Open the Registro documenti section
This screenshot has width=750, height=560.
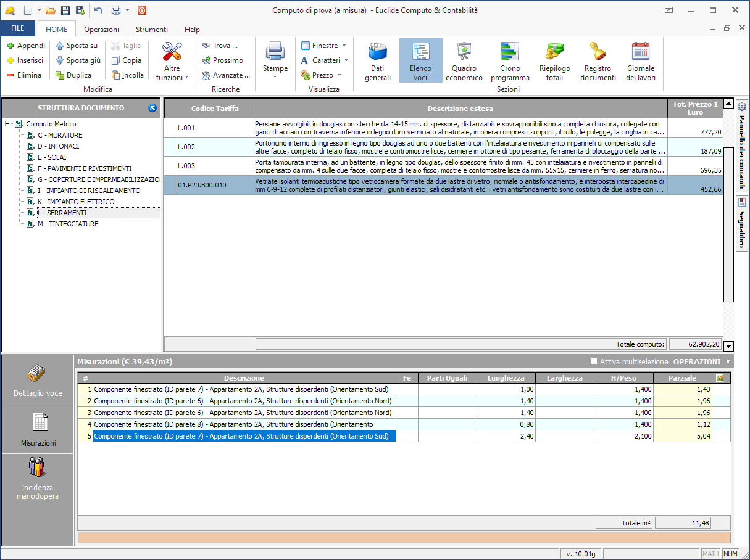coord(598,61)
